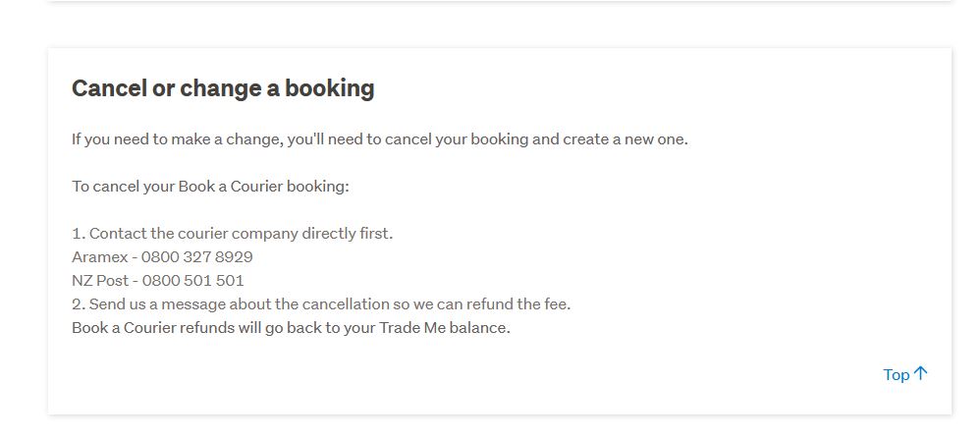Click the Top link
Image resolution: width=980 pixels, height=440 pixels.
pos(896,374)
